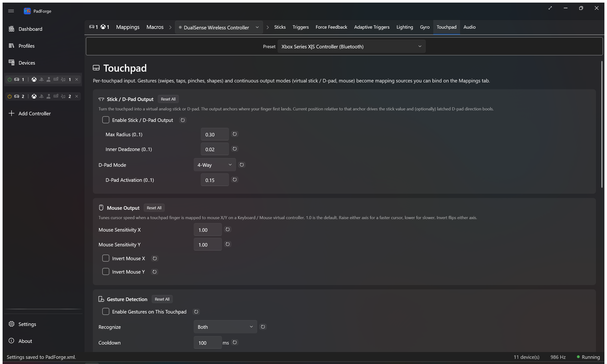Reset Cooldown value to default
This screenshot has height=364, width=607.
pos(235,342)
